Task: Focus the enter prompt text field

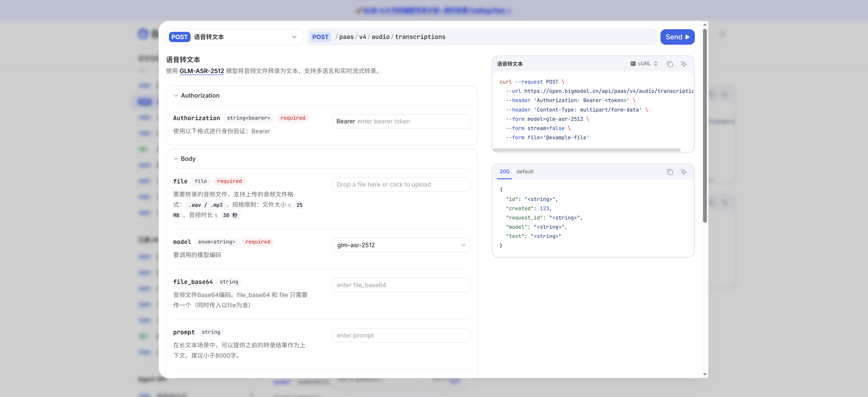Action: click(x=401, y=335)
